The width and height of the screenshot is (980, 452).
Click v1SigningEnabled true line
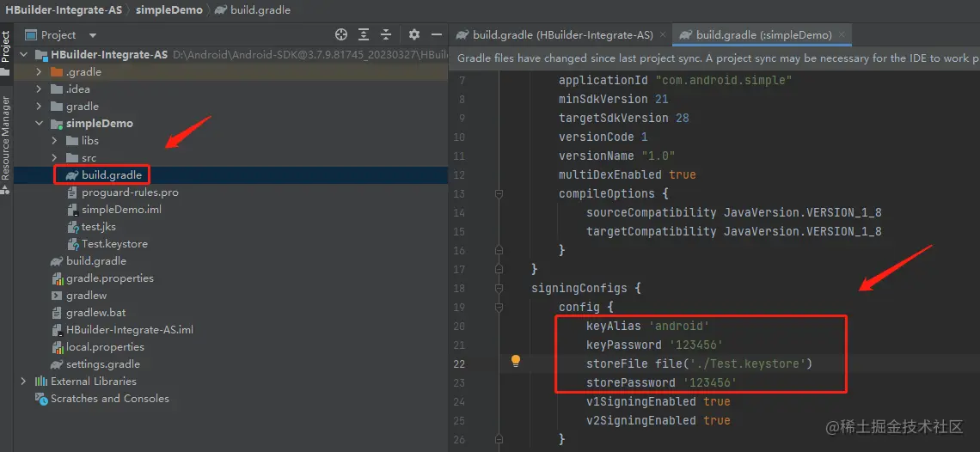coord(658,401)
